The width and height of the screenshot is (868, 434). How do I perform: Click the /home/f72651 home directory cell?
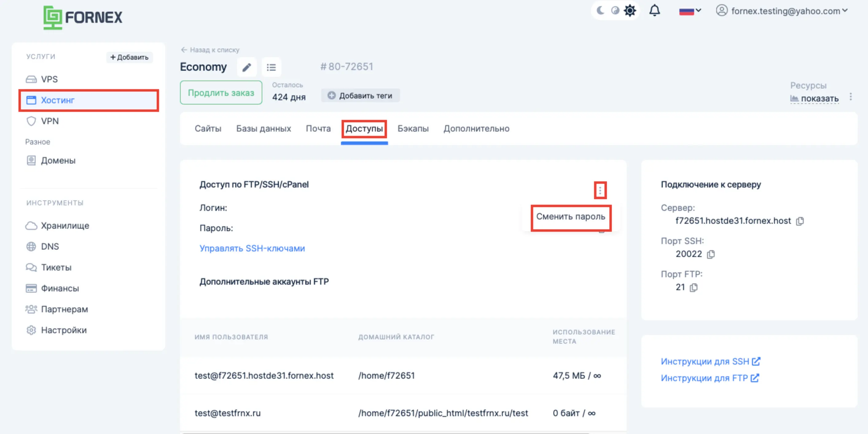pyautogui.click(x=386, y=376)
